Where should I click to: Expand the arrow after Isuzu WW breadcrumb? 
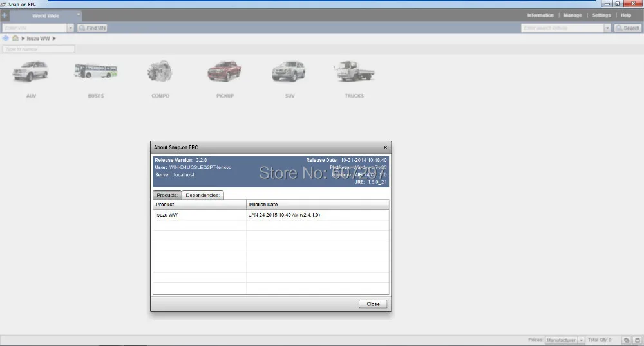54,38
